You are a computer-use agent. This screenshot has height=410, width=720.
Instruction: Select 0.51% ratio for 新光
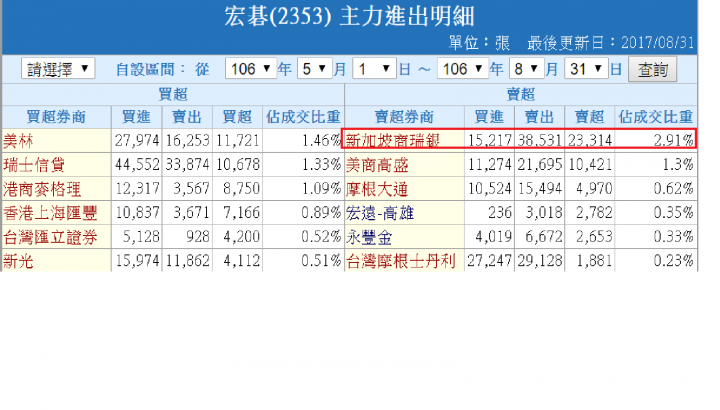click(321, 260)
